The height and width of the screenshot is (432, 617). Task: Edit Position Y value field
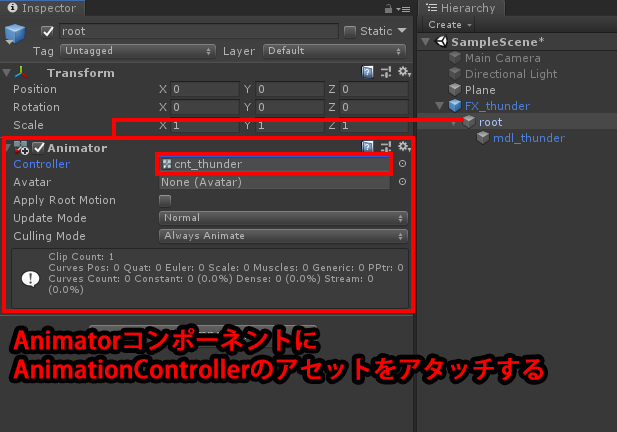point(290,89)
